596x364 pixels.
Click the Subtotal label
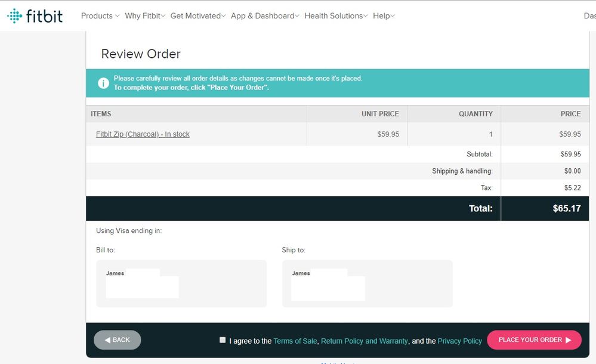[480, 154]
